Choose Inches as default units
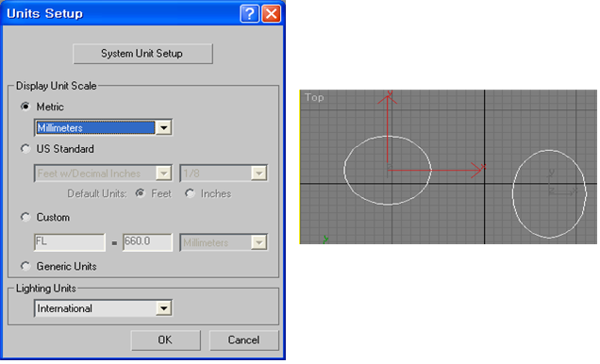This screenshot has height=364, width=600. [190, 193]
